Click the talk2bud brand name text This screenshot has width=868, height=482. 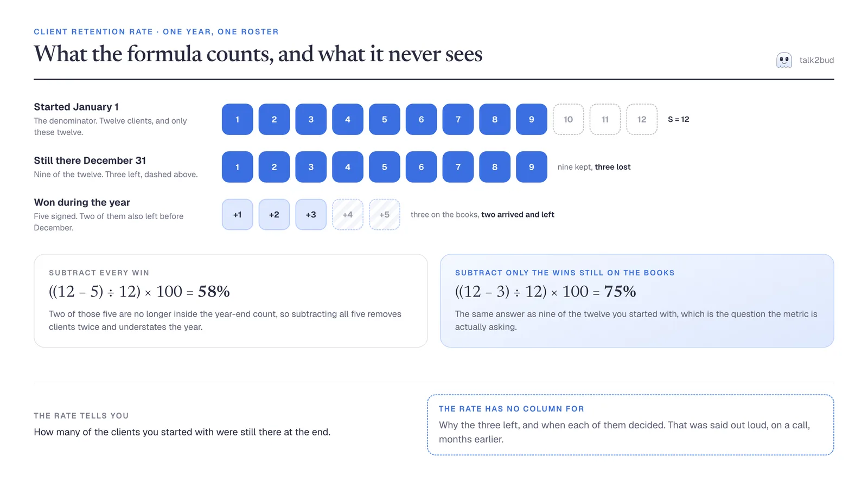[x=816, y=60]
